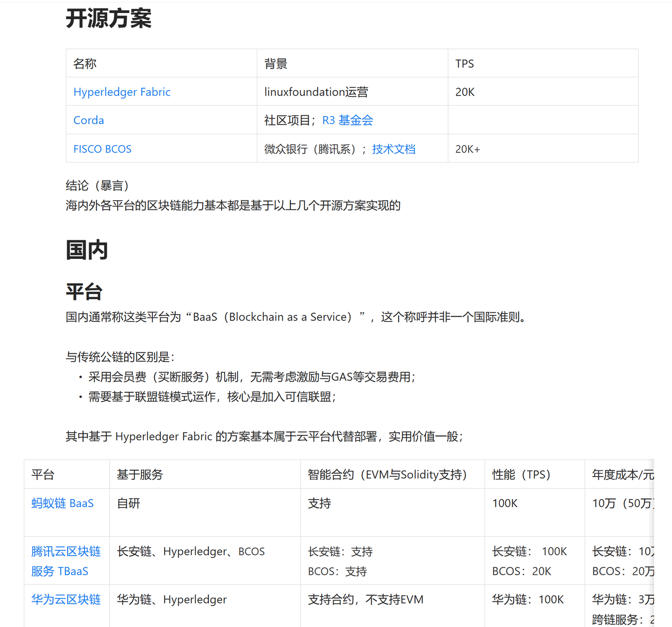Open the Hyperledger Fabric link
Image resolution: width=672 pixels, height=627 pixels.
[x=122, y=92]
